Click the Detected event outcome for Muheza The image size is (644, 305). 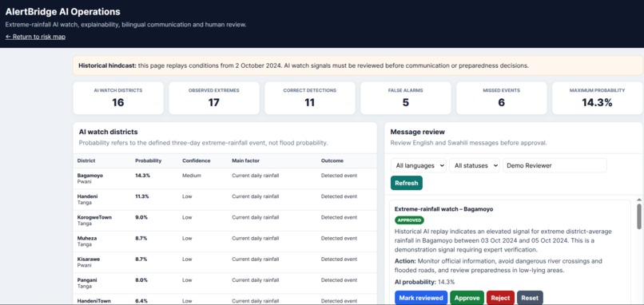point(339,238)
